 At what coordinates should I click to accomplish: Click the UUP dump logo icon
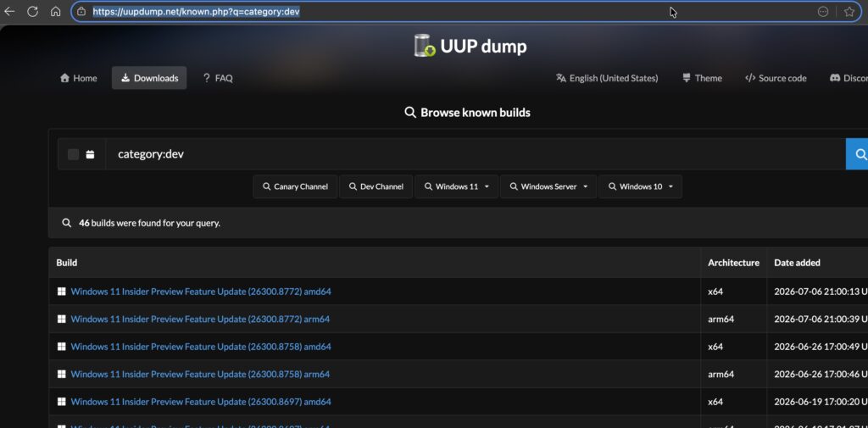point(425,46)
